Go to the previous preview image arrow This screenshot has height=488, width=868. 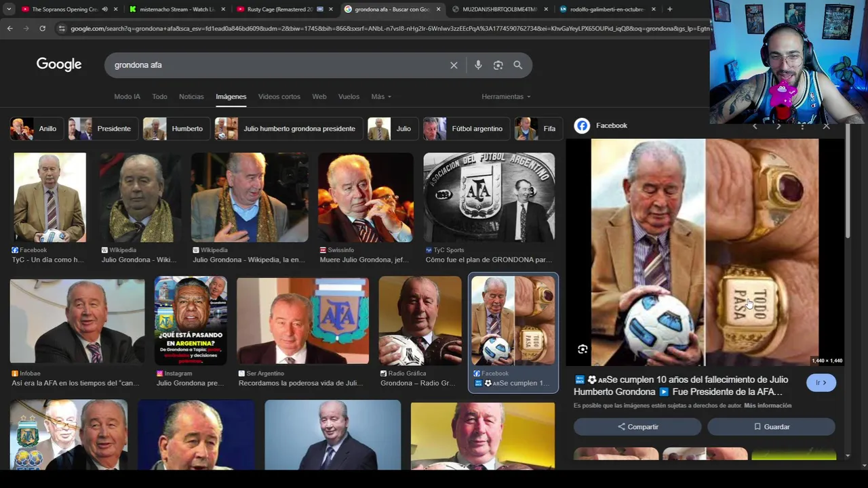point(755,126)
